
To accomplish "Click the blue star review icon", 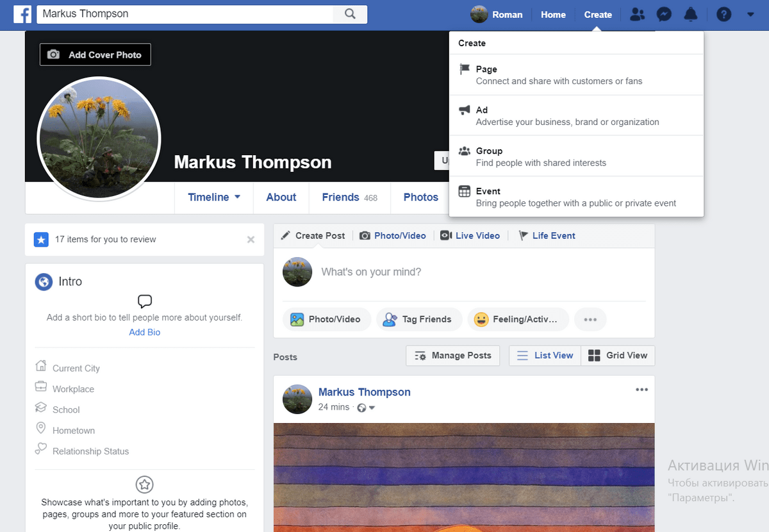I will pyautogui.click(x=41, y=240).
